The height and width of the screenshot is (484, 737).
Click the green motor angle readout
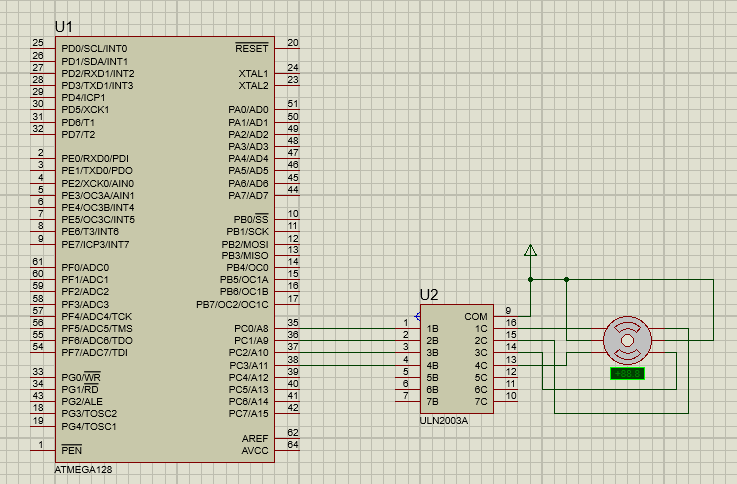point(627,373)
